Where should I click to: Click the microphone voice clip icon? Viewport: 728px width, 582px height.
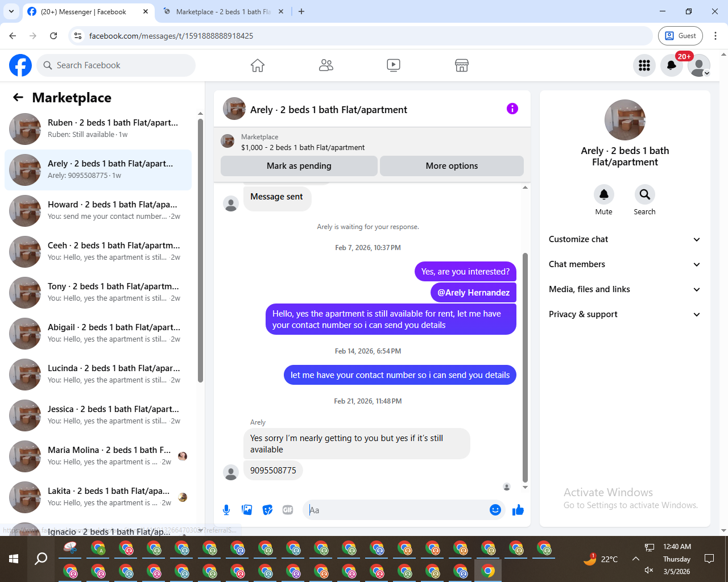click(226, 510)
